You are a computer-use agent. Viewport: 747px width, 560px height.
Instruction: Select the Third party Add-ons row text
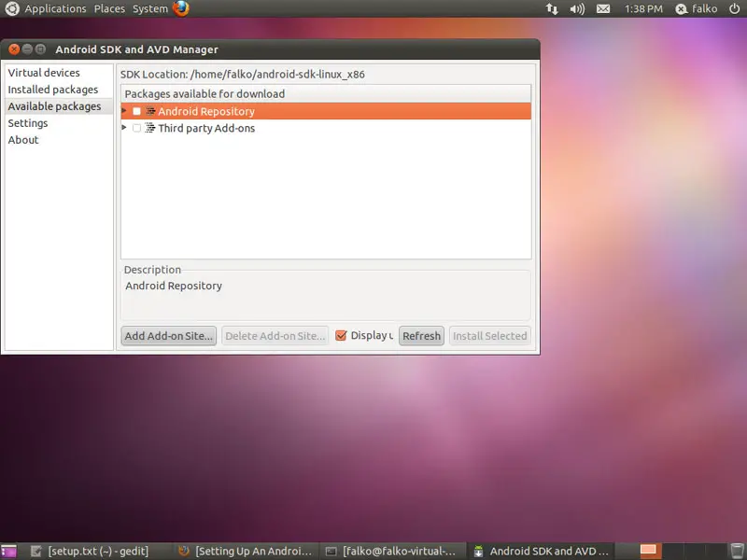[x=206, y=128]
